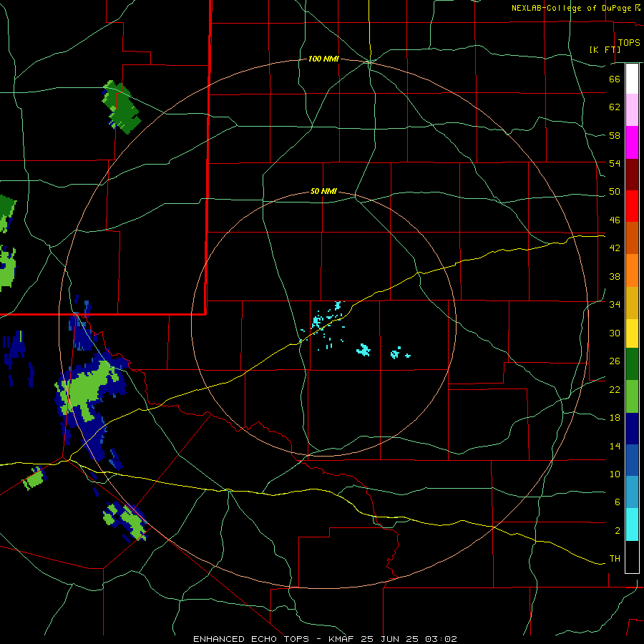Click the navy blue legend swatch
Viewport: 644px width, 644px height.
click(632, 429)
